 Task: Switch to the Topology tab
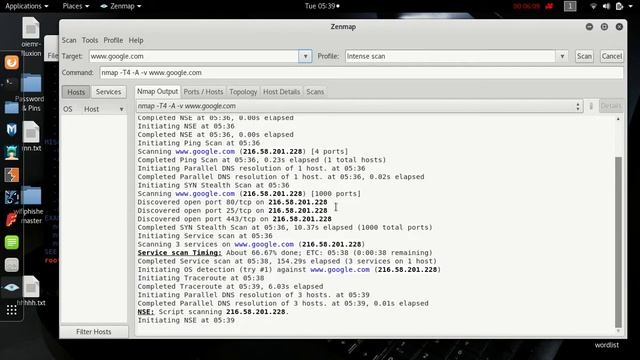click(243, 92)
